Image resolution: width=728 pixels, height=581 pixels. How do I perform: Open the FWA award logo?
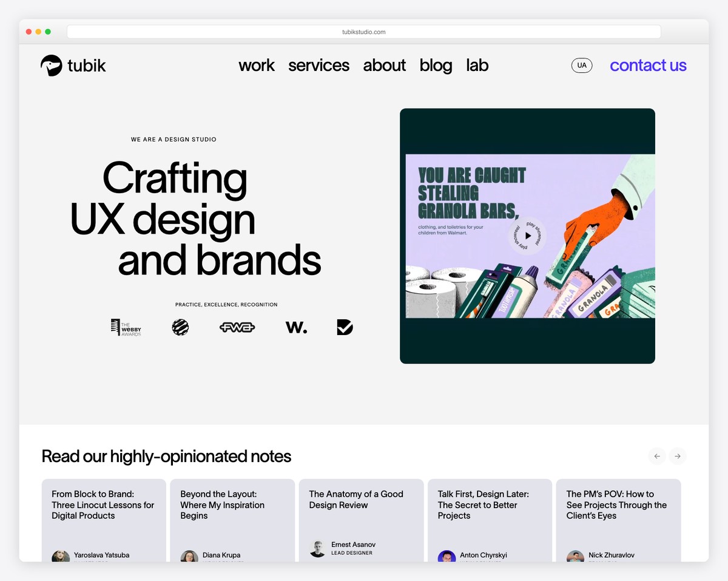237,327
